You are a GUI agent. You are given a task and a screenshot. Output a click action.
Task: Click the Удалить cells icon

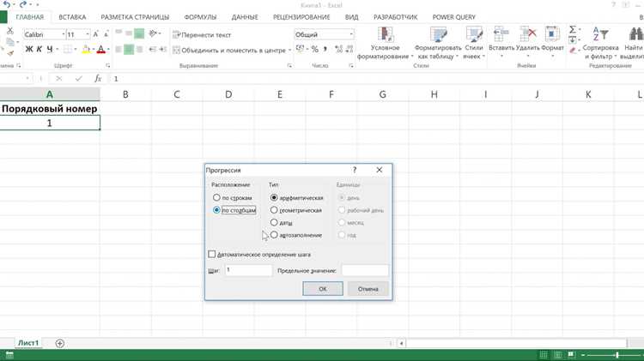click(x=527, y=34)
